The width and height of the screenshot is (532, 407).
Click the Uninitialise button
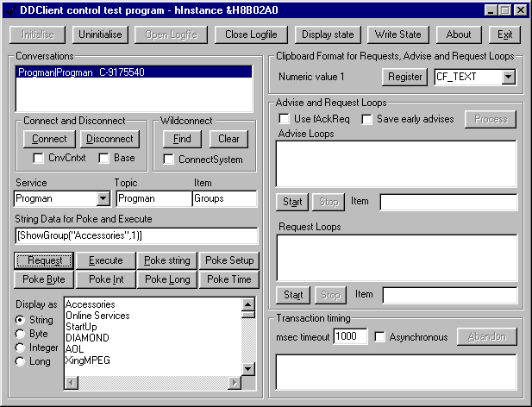click(x=102, y=34)
